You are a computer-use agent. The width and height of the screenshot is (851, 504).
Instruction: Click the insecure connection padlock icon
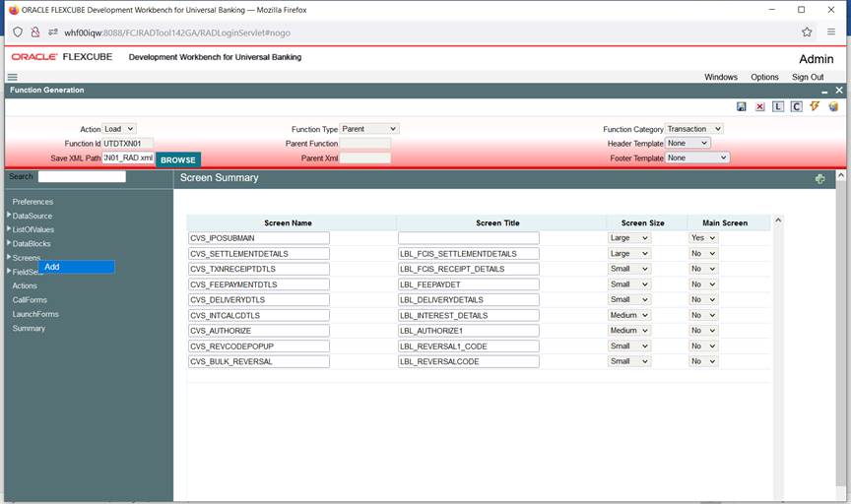[x=35, y=32]
